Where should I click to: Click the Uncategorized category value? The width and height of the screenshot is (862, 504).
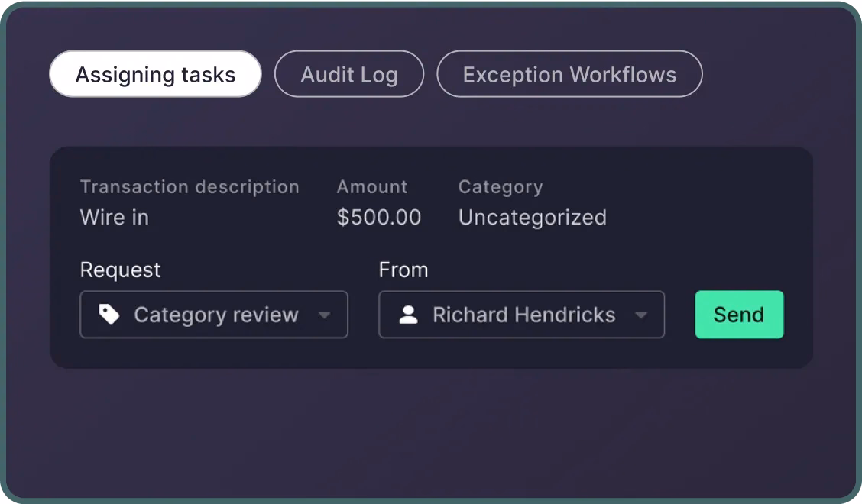[x=533, y=218]
